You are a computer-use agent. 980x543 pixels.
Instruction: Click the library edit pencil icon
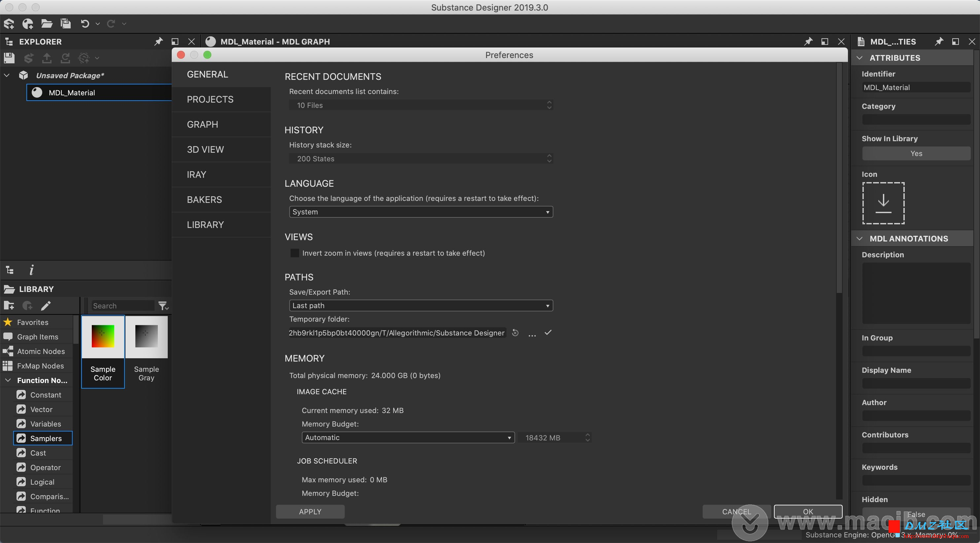[46, 305]
